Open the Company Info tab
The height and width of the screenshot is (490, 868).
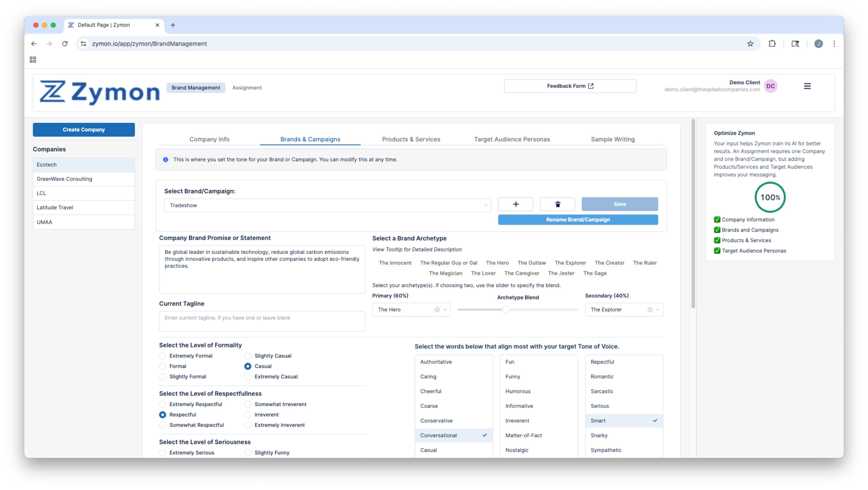(x=209, y=139)
